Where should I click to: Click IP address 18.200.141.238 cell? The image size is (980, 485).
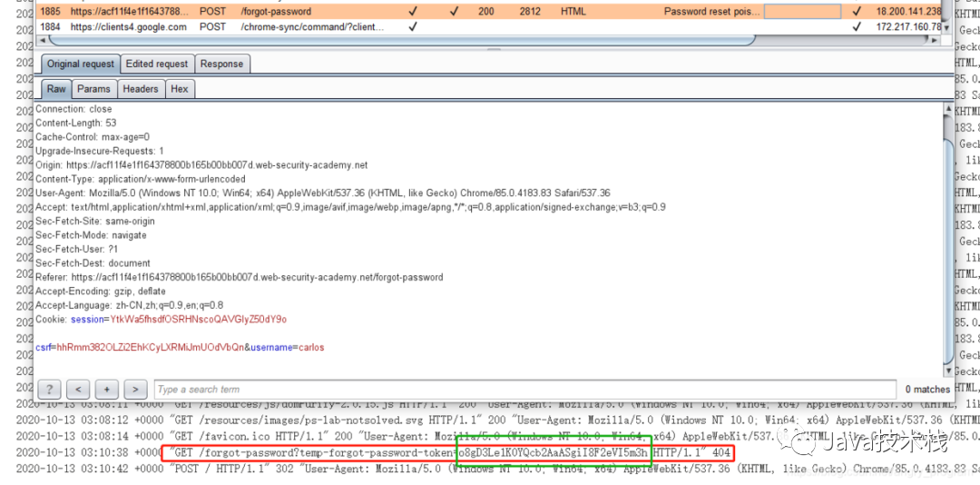pyautogui.click(x=908, y=11)
